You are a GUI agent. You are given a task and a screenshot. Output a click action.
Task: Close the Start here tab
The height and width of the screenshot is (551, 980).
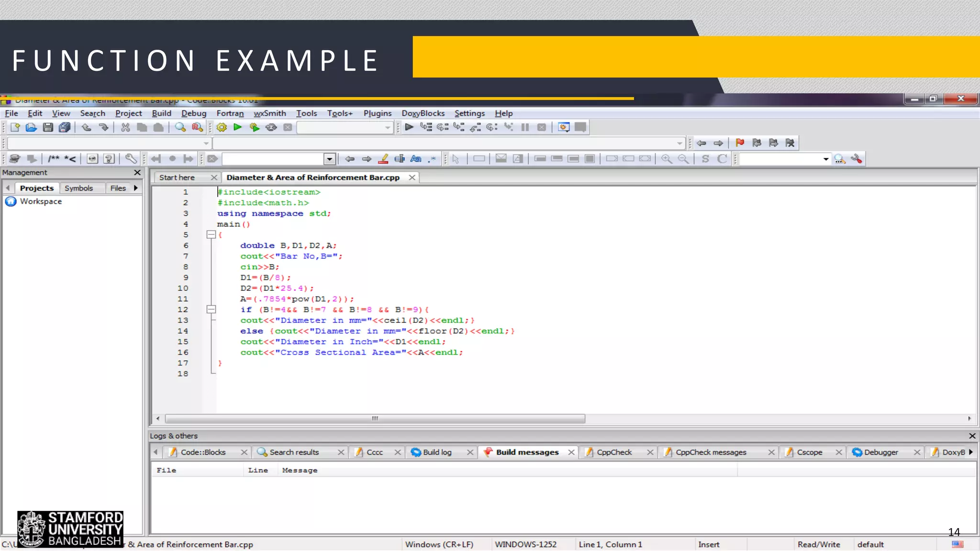coord(214,177)
